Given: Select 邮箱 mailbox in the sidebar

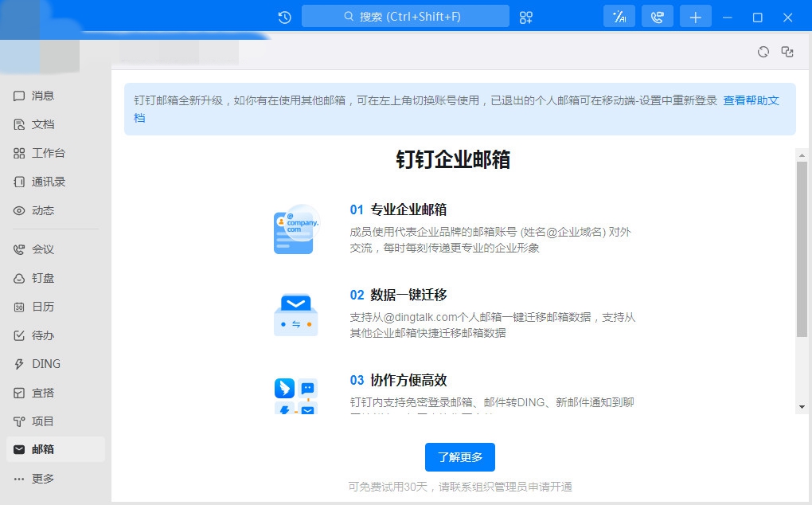Looking at the screenshot, I should [56, 449].
